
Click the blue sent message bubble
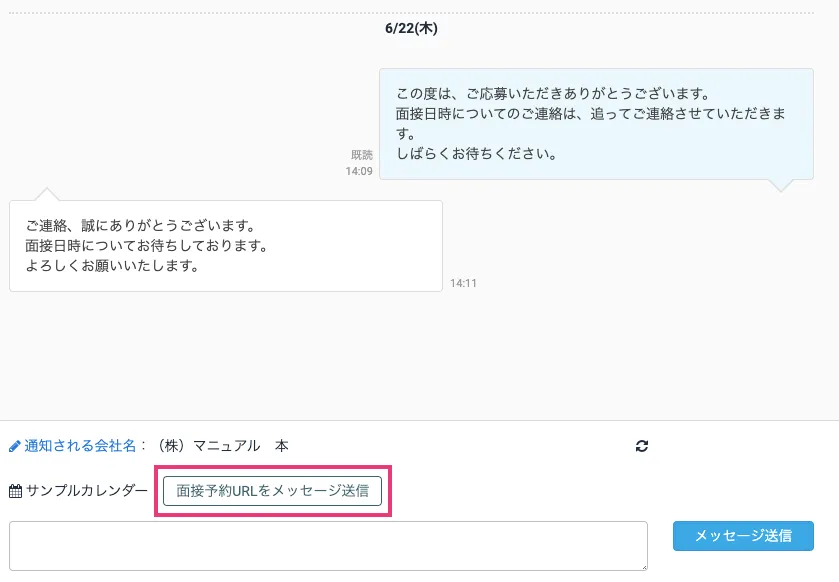click(x=596, y=123)
